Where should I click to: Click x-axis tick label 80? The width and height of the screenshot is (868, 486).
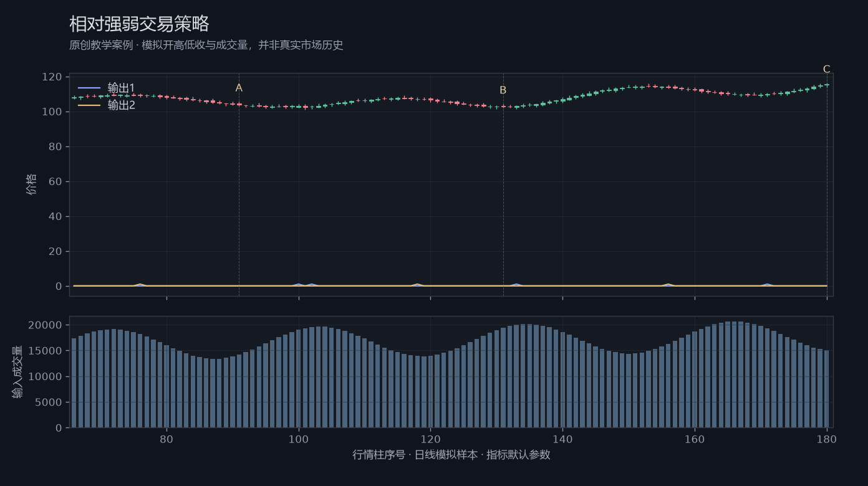166,439
